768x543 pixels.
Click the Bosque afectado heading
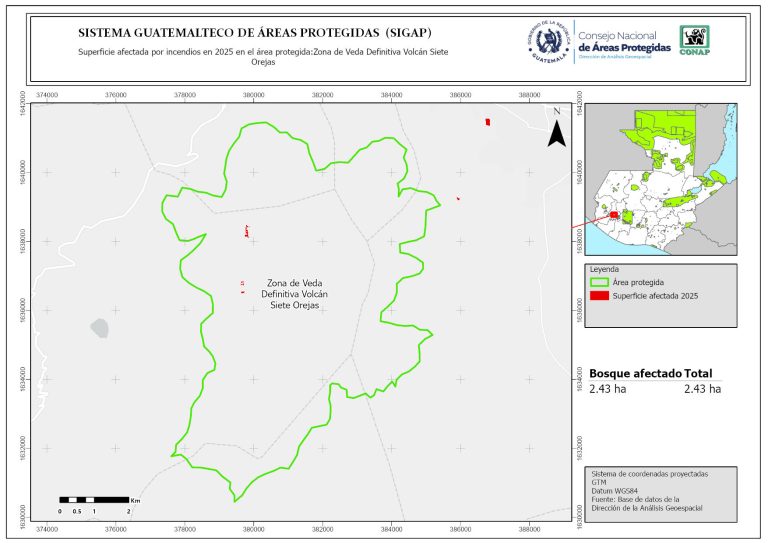pyautogui.click(x=635, y=373)
